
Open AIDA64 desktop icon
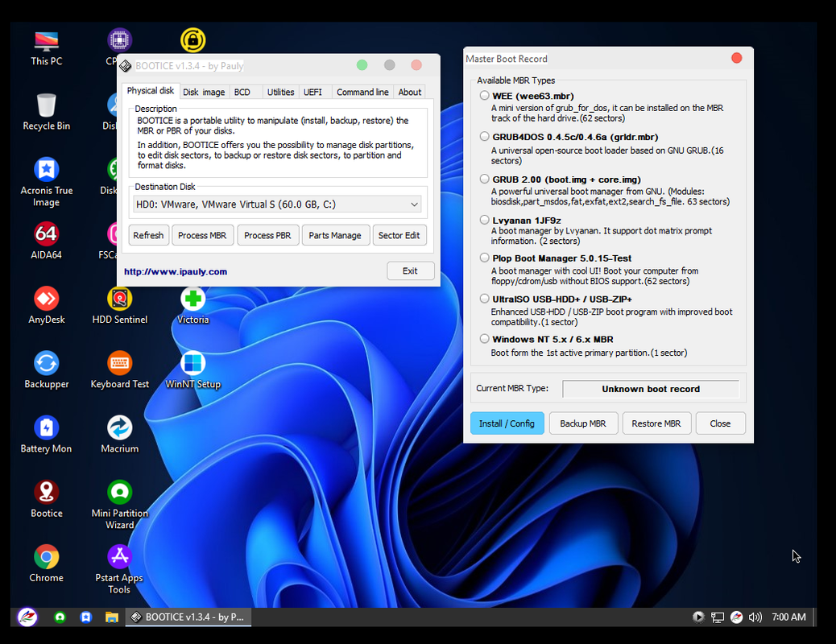[47, 241]
